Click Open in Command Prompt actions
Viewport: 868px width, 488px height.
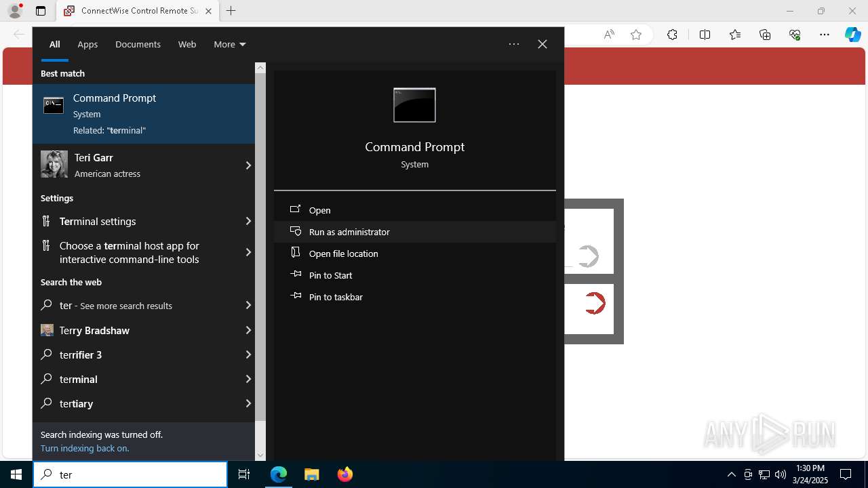click(415, 210)
